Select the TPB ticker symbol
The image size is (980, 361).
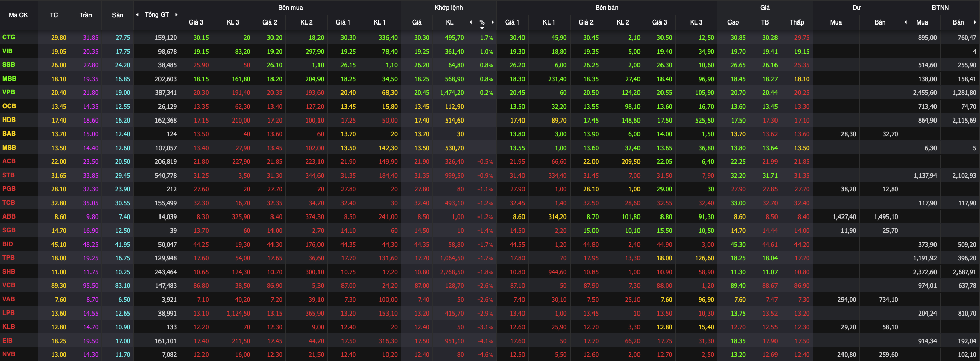[8, 258]
